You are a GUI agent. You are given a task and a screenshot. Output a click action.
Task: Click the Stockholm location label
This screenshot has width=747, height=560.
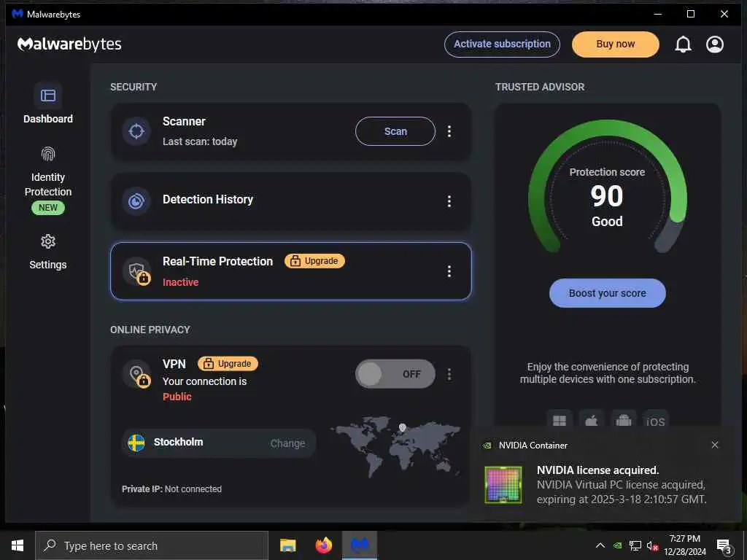tap(178, 443)
